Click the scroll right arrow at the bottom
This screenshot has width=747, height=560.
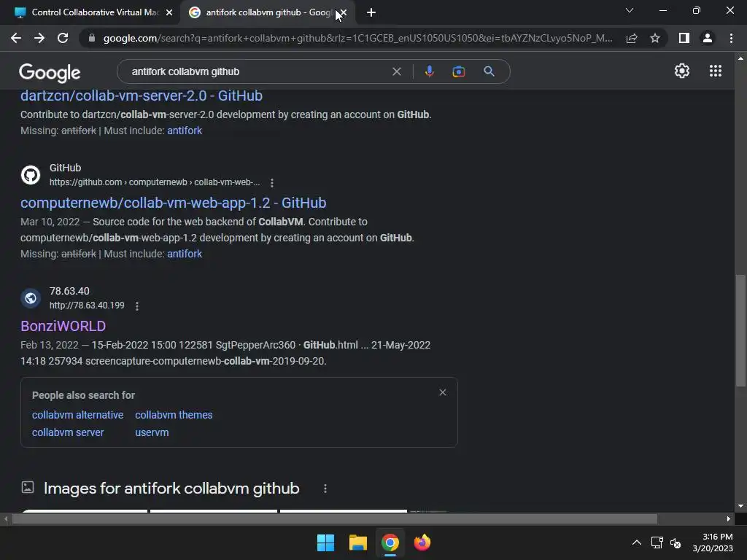729,518
